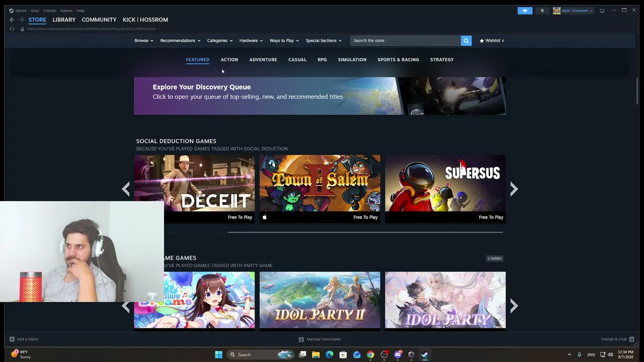Open the Kick | Hossrom account dropdown
Viewport: 644px width, 362px height.
point(577,11)
